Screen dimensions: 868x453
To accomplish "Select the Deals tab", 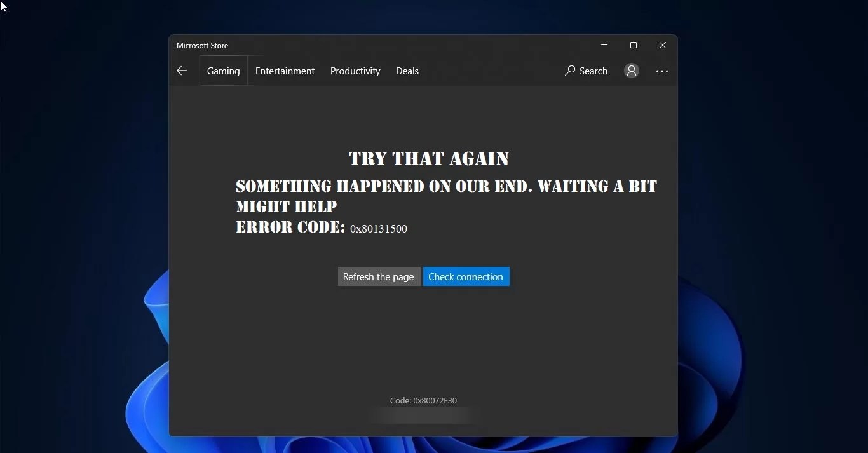I will (407, 71).
